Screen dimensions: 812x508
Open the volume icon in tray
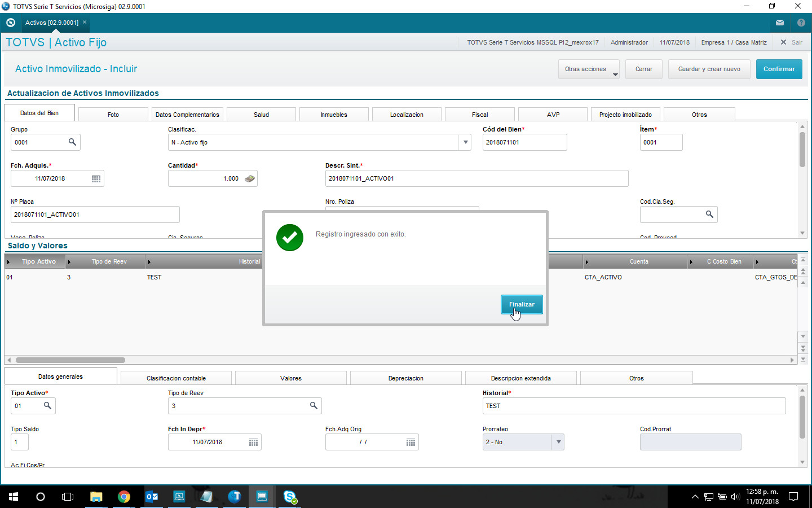735,497
